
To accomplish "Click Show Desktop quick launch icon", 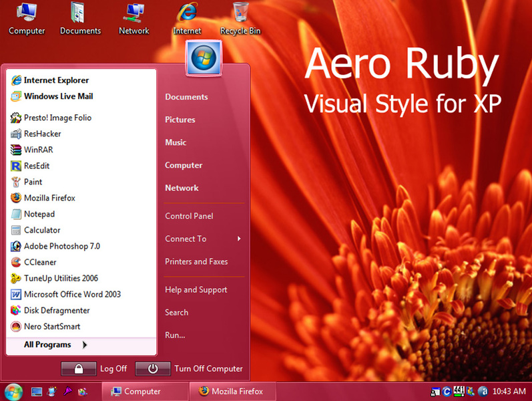I will pyautogui.click(x=36, y=392).
